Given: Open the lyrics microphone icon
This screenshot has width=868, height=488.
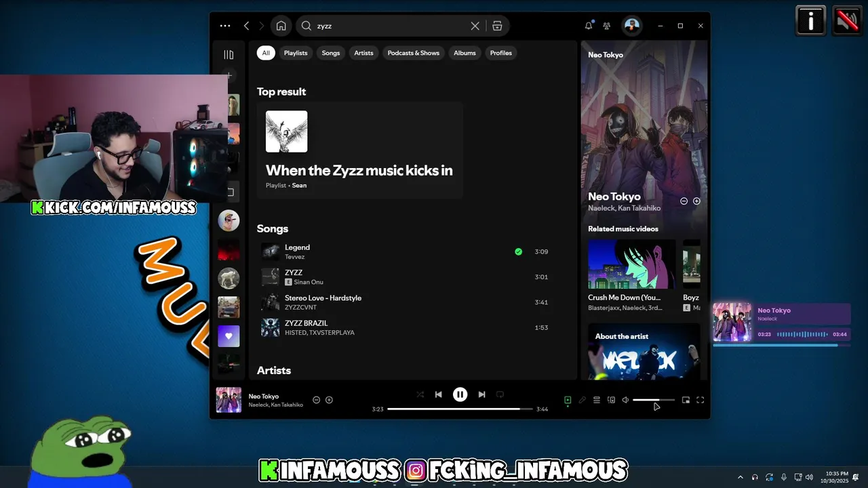Looking at the screenshot, I should (x=582, y=400).
